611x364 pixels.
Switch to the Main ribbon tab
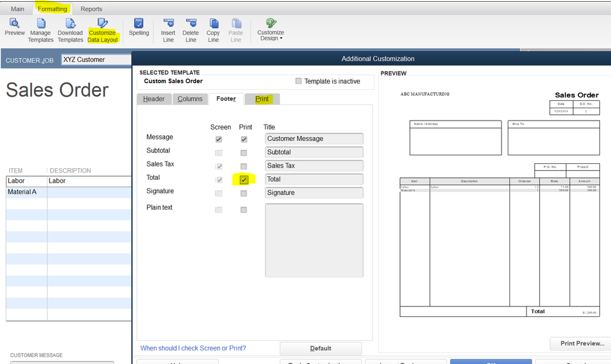point(18,9)
